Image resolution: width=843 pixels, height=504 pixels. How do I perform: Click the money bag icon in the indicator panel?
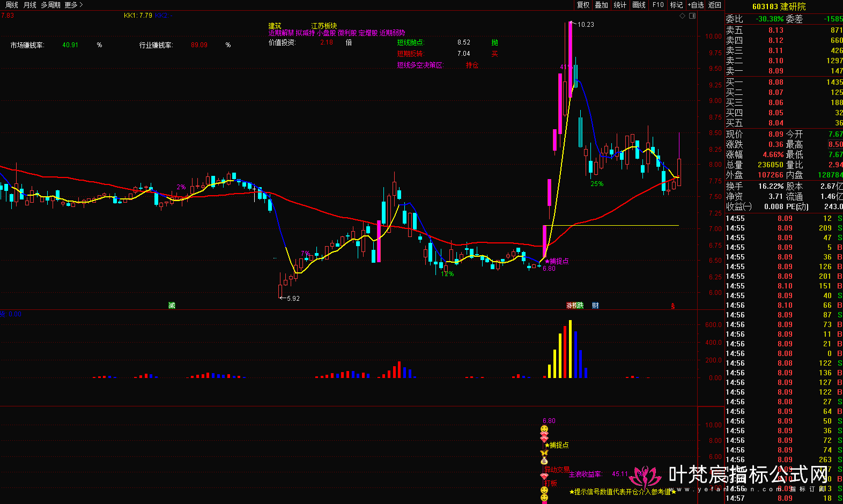[544, 461]
